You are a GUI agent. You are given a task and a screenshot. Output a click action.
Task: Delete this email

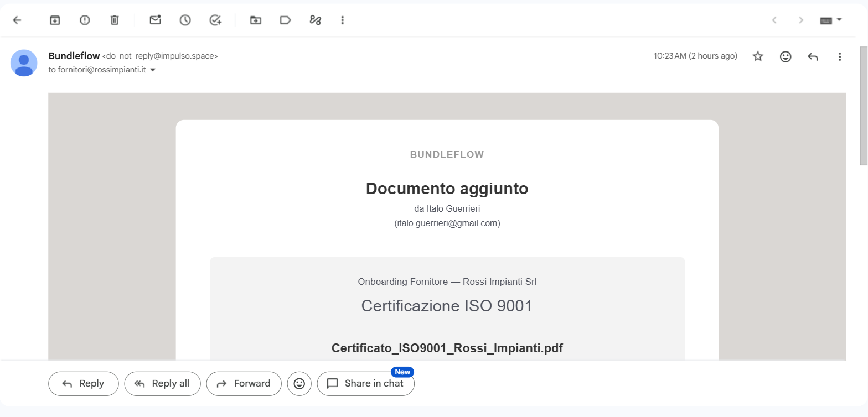115,20
